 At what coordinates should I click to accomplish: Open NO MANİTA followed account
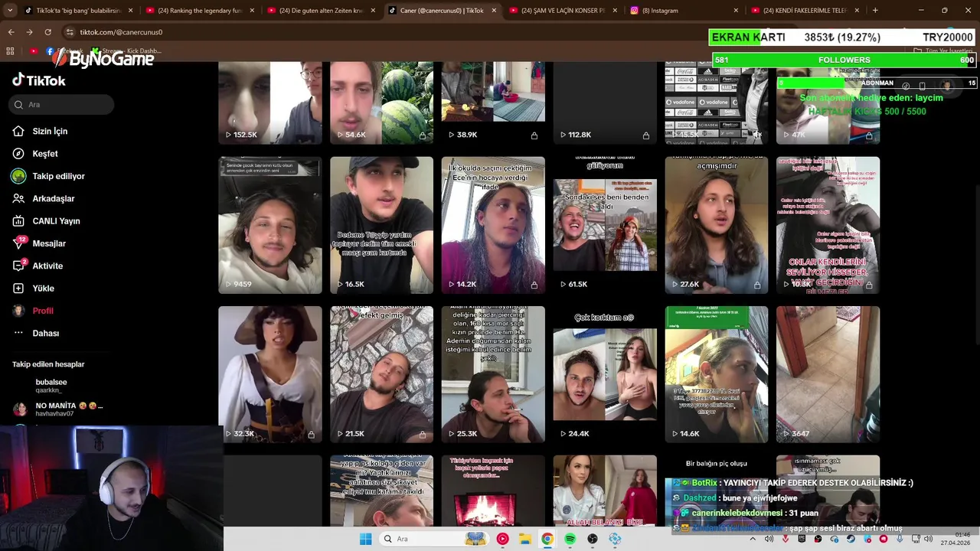tap(57, 409)
